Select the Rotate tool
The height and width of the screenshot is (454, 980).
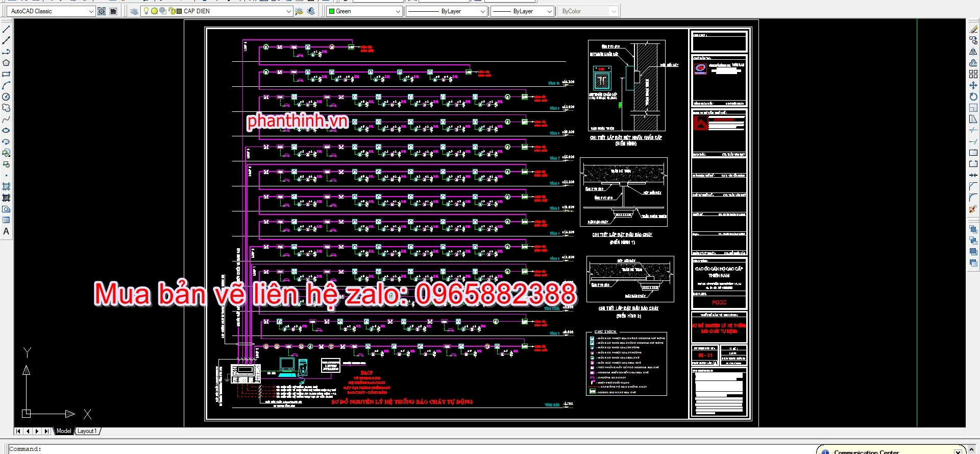(973, 97)
